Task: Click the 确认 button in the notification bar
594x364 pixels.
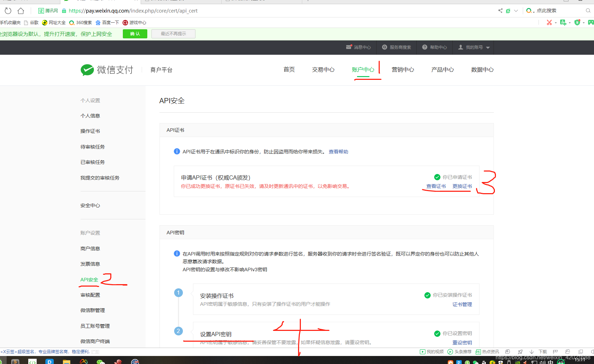Action: [x=135, y=33]
